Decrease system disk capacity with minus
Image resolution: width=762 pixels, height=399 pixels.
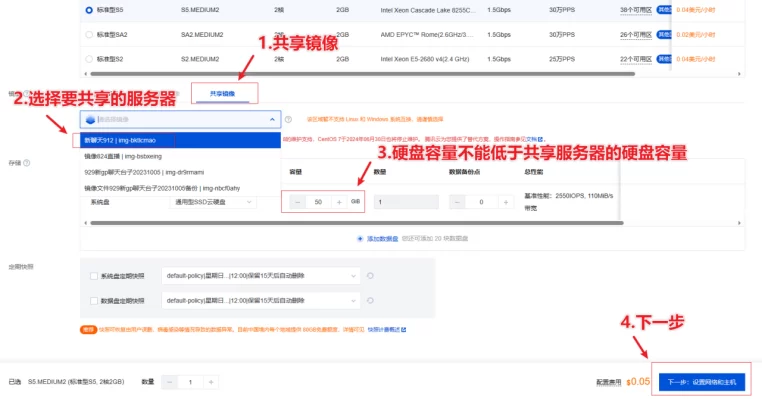click(297, 202)
